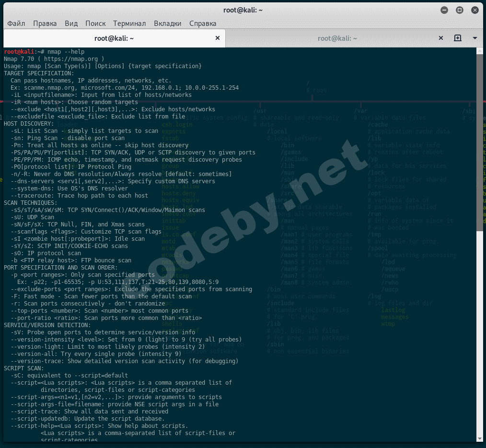Image resolution: width=486 pixels, height=448 pixels.
Task: Close the terminal window
Action: tap(475, 10)
